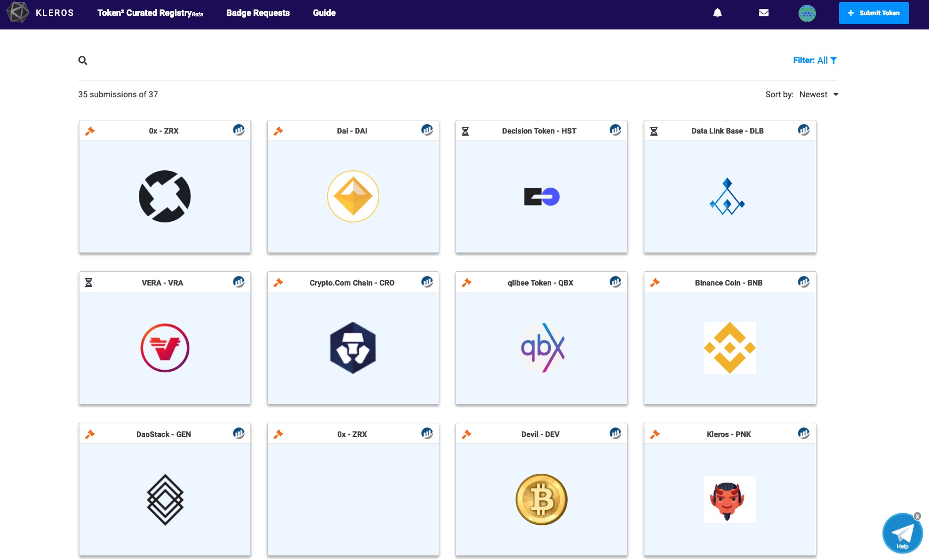
Task: Select the "Devil - DEV" card title
Action: click(x=540, y=434)
